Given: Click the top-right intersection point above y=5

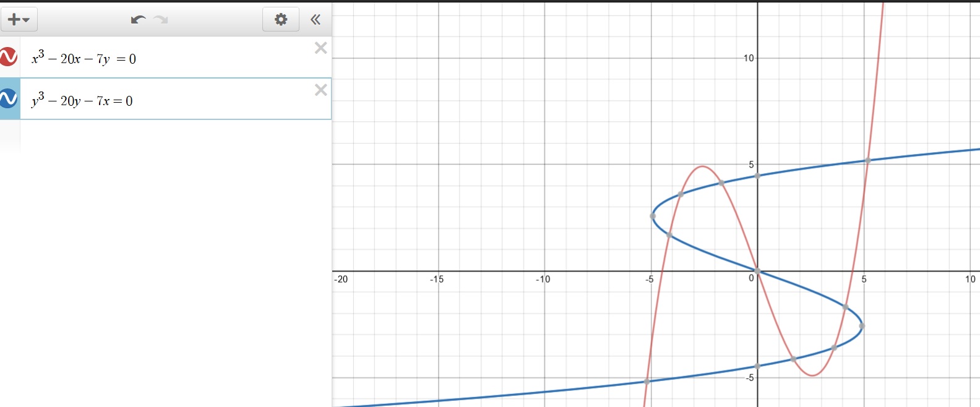Looking at the screenshot, I should (868, 161).
